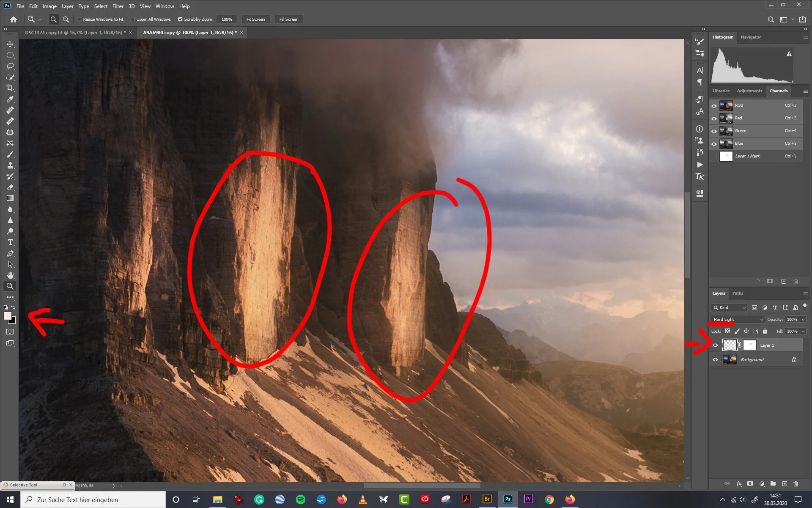Expand the layer Opacity dropdown arrow
Viewport: 812px width, 508px height.
(x=803, y=319)
